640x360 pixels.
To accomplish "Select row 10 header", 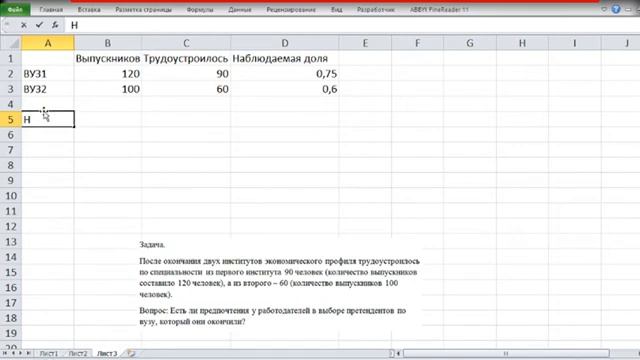I will coord(11,196).
